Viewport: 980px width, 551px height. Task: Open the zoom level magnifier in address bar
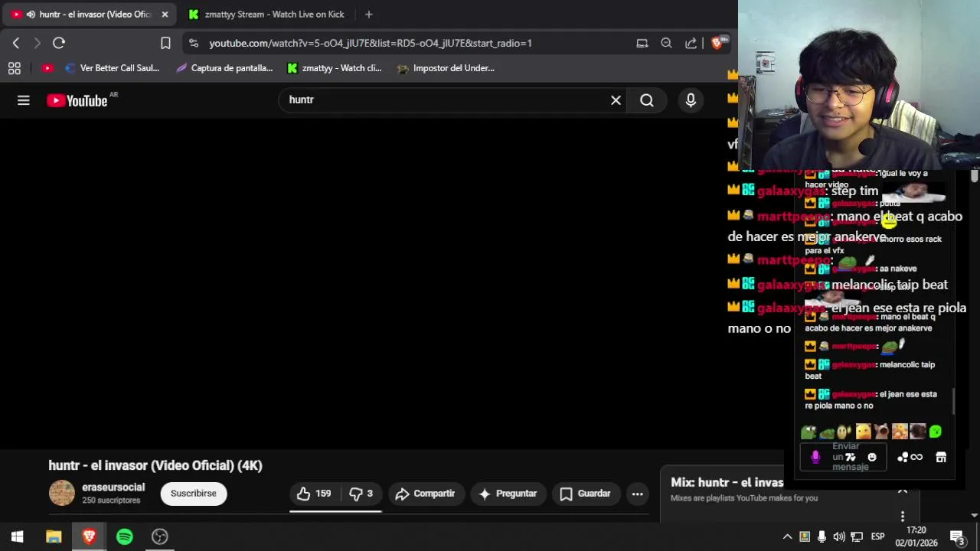click(666, 44)
